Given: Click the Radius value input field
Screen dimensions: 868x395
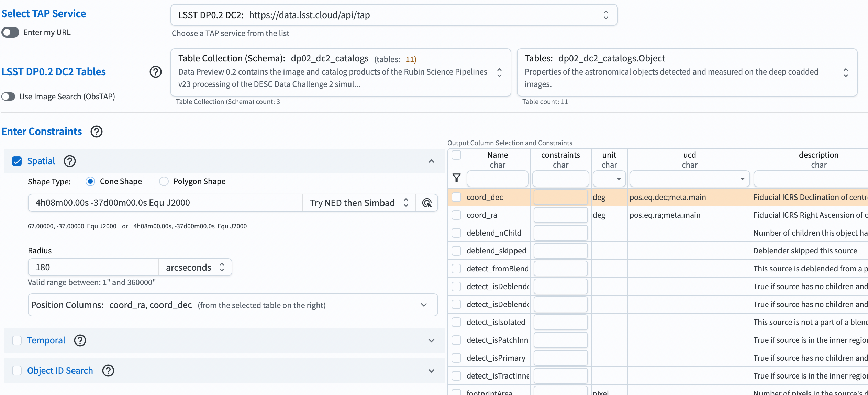Looking at the screenshot, I should click(x=93, y=267).
